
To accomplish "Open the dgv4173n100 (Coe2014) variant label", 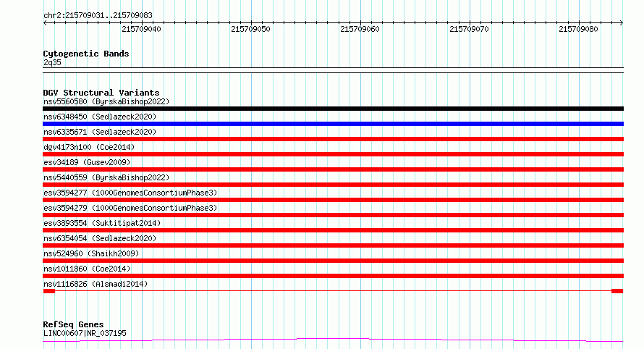I will 89,147.
